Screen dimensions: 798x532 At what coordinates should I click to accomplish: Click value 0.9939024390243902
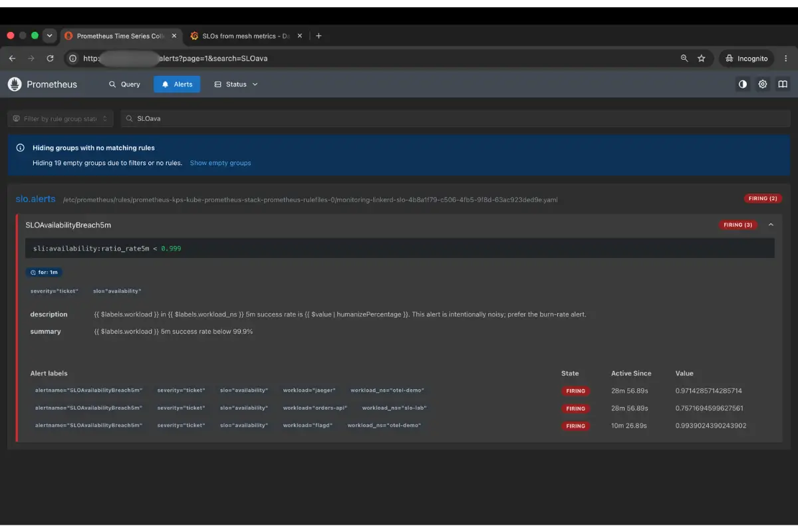tap(710, 426)
